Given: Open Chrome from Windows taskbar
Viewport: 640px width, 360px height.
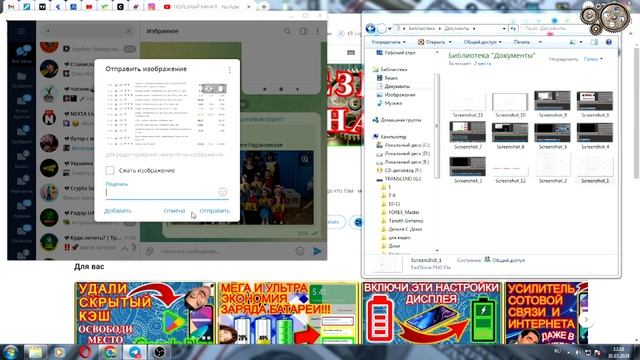Looking at the screenshot, I should 110,352.
